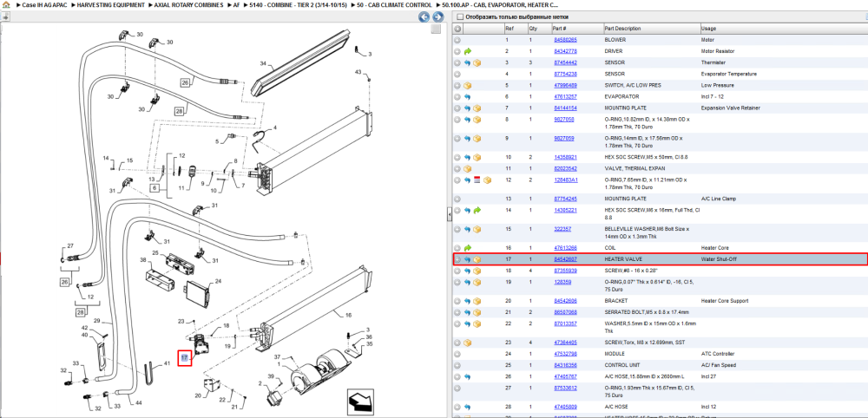Open breadcrumb HARVESTING EQUIPMENT
The width and height of the screenshot is (868, 418).
(x=112, y=4)
